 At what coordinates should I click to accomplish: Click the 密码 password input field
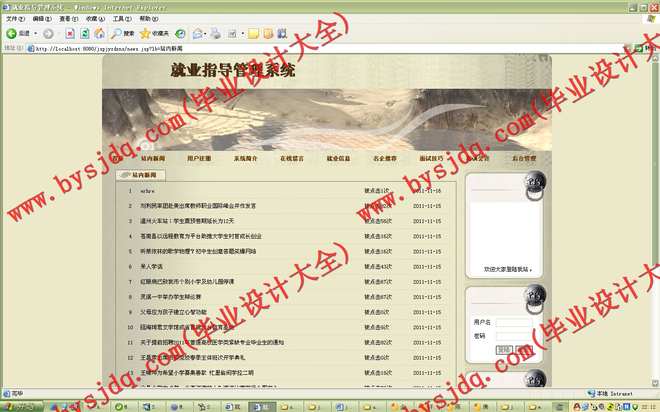[514, 335]
